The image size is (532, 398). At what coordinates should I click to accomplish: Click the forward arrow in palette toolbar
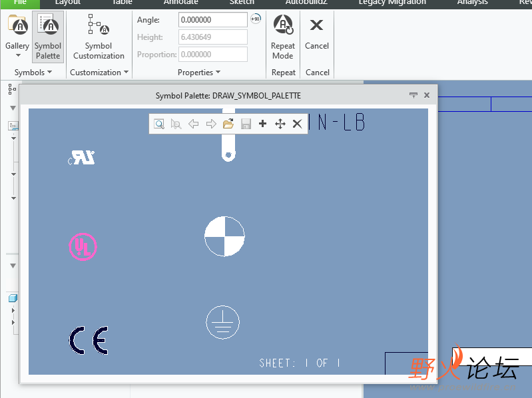(x=211, y=124)
